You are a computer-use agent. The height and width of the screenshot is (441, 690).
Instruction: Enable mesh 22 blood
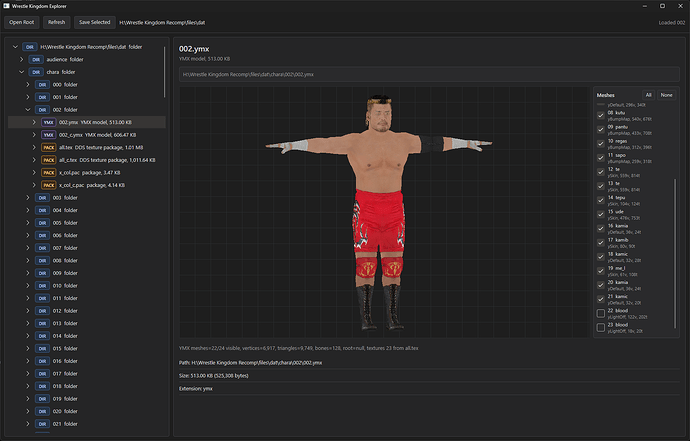tap(601, 313)
